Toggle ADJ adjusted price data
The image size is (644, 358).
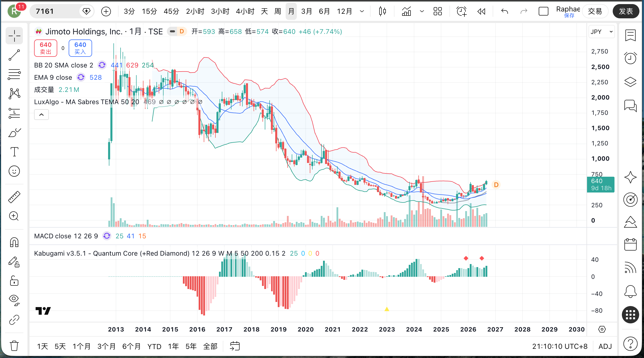[605, 346]
